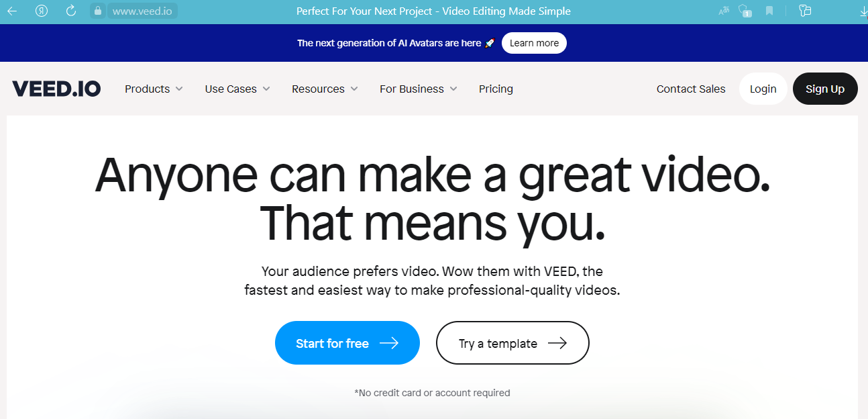Image resolution: width=868 pixels, height=419 pixels.
Task: Open the page translate icon
Action: (724, 11)
